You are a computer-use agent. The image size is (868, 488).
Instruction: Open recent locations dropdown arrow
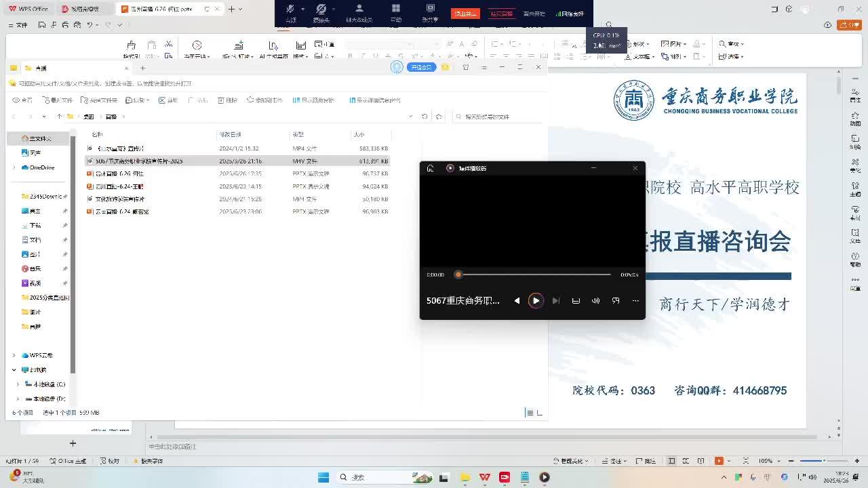(x=44, y=117)
